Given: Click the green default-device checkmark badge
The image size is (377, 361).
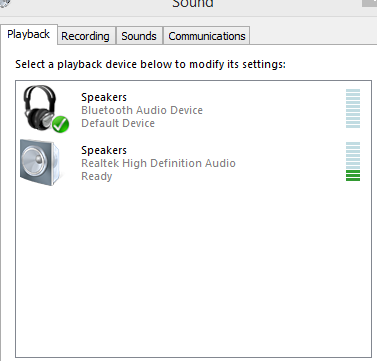Looking at the screenshot, I should (x=61, y=124).
